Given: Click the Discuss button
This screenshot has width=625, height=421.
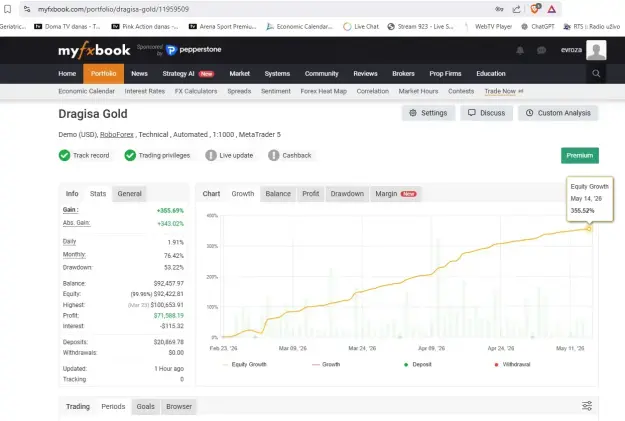Looking at the screenshot, I should (x=486, y=113).
